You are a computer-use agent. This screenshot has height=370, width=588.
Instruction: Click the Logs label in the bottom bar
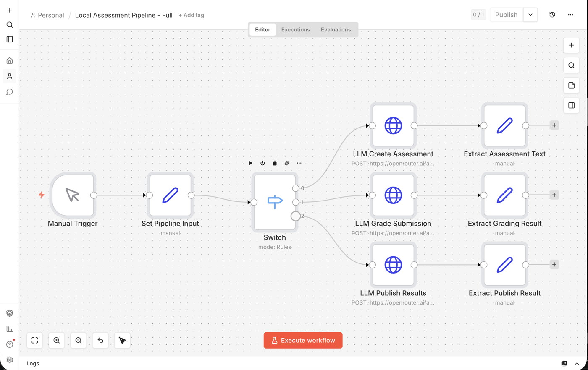[33, 364]
